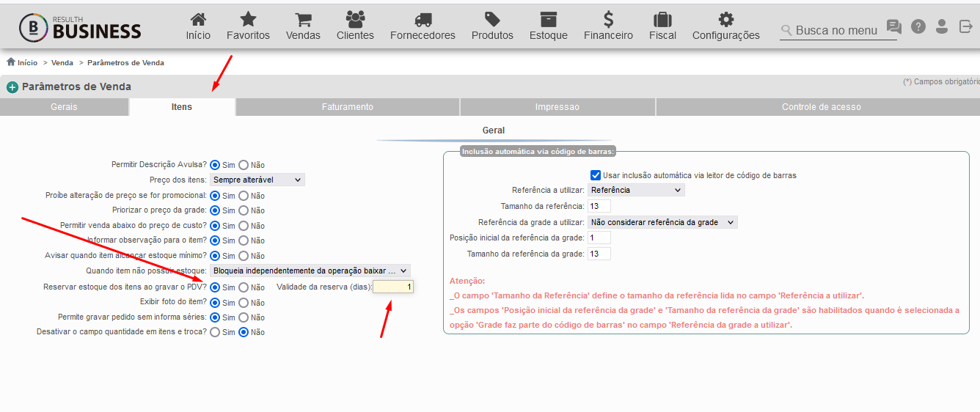Expand the Preço dos itens dropdown
This screenshot has width=980, height=412.
(x=257, y=180)
